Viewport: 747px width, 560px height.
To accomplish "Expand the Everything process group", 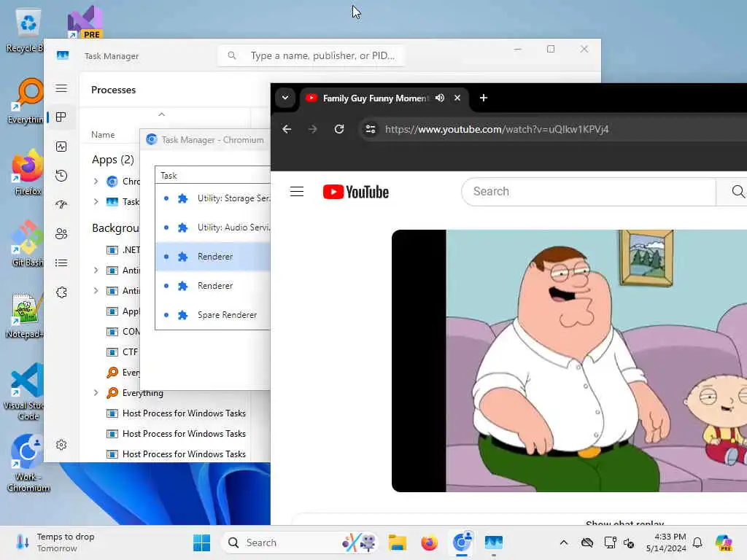I will coord(96,393).
